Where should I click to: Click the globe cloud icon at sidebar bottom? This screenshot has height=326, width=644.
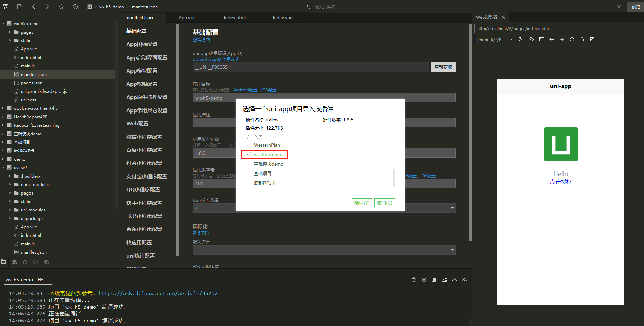(x=47, y=262)
